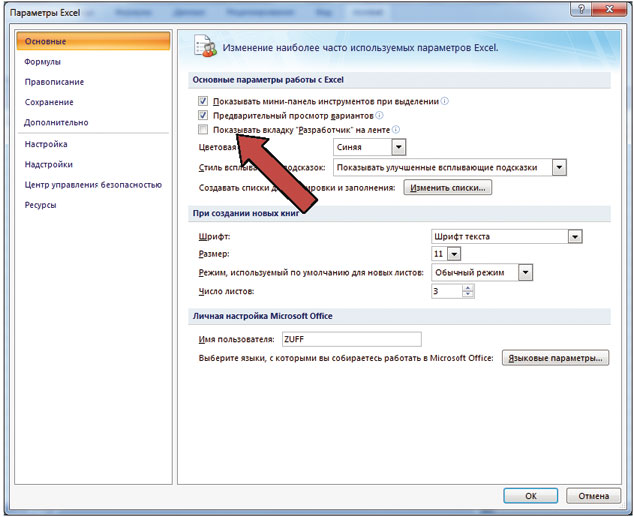Screen dimensions: 634x517
Task: Increase sheet count with up spinner arrow
Action: tap(468, 288)
